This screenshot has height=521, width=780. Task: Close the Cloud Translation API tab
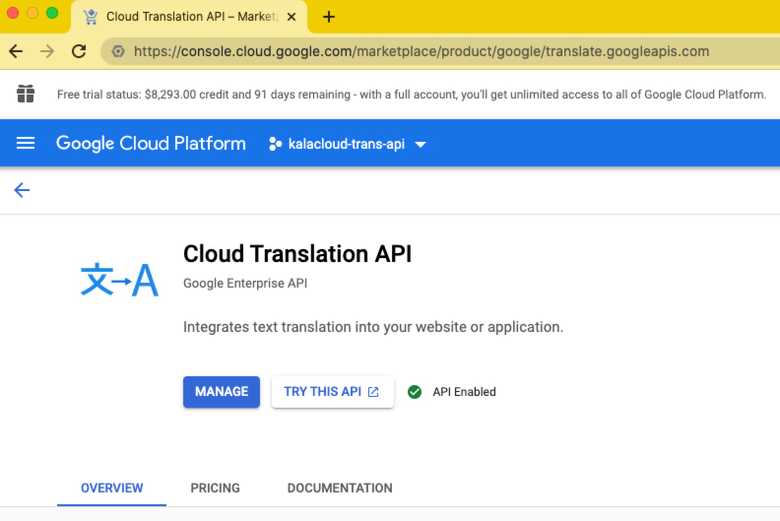click(290, 17)
